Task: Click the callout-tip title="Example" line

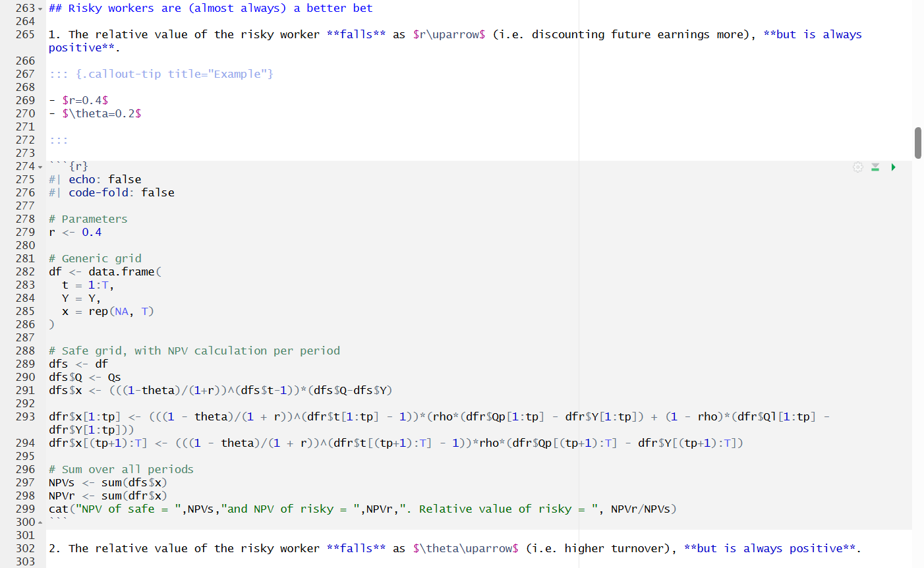Action: tap(161, 74)
